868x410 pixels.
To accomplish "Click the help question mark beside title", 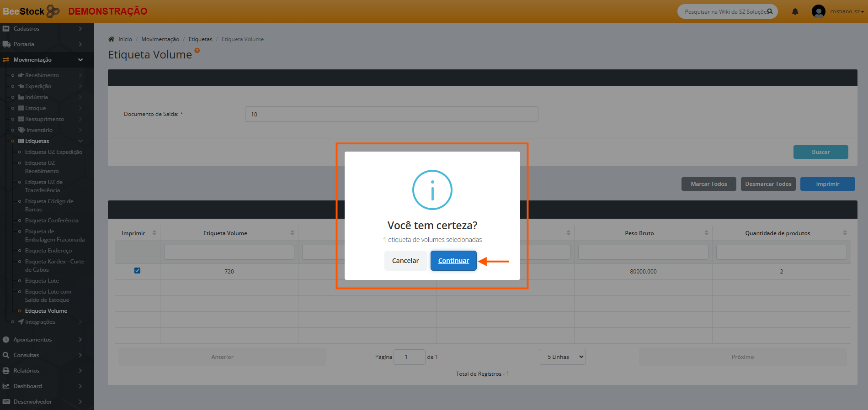I will click(x=197, y=51).
